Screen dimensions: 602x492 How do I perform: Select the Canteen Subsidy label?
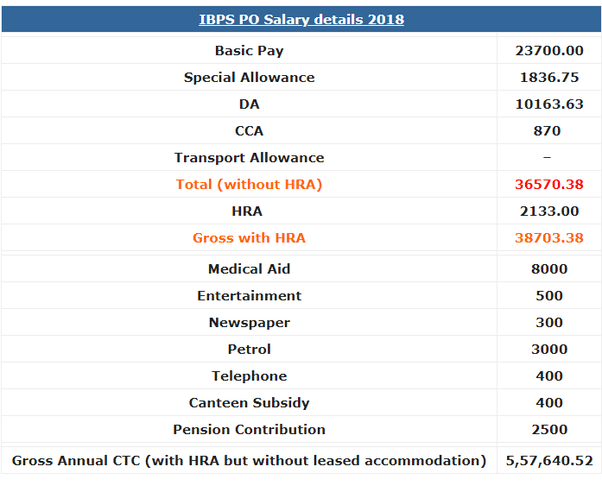pyautogui.click(x=249, y=403)
